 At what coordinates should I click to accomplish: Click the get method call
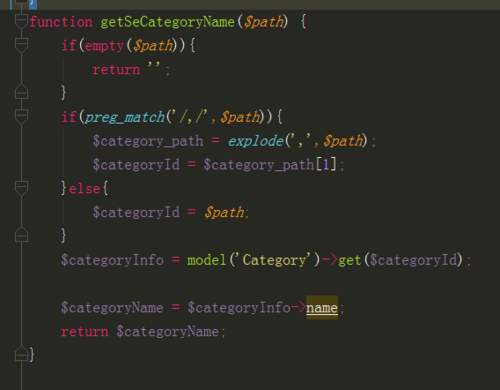[x=350, y=260]
